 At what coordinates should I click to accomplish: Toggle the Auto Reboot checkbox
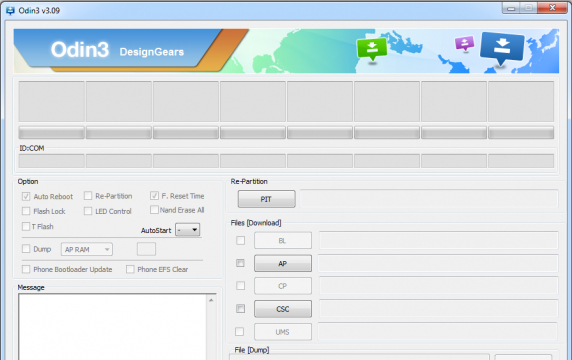26,196
